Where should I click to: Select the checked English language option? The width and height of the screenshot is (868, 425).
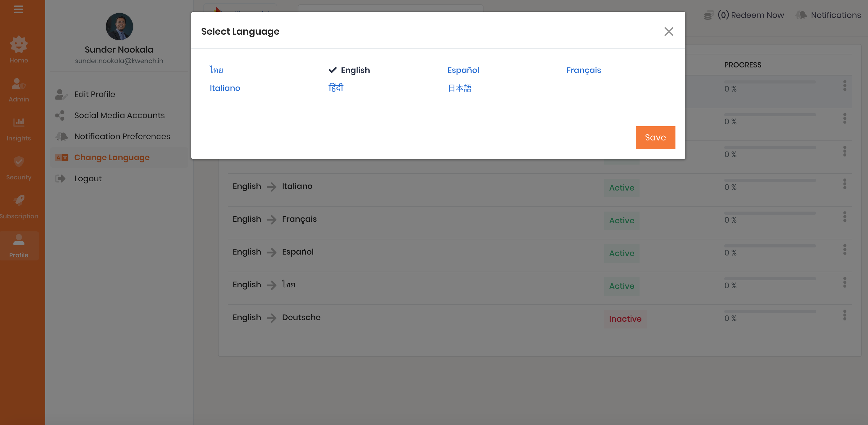(355, 70)
